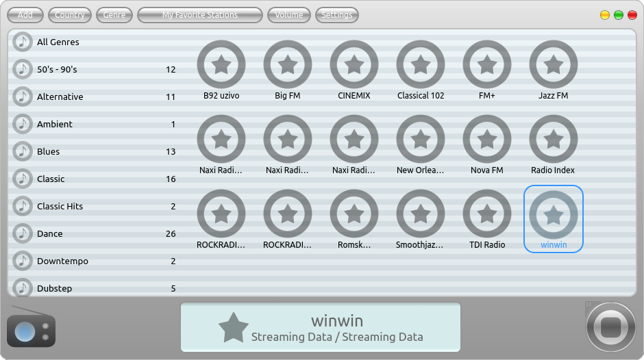The image size is (644, 360).
Task: Select the Downtempo genre label
Action: click(62, 261)
